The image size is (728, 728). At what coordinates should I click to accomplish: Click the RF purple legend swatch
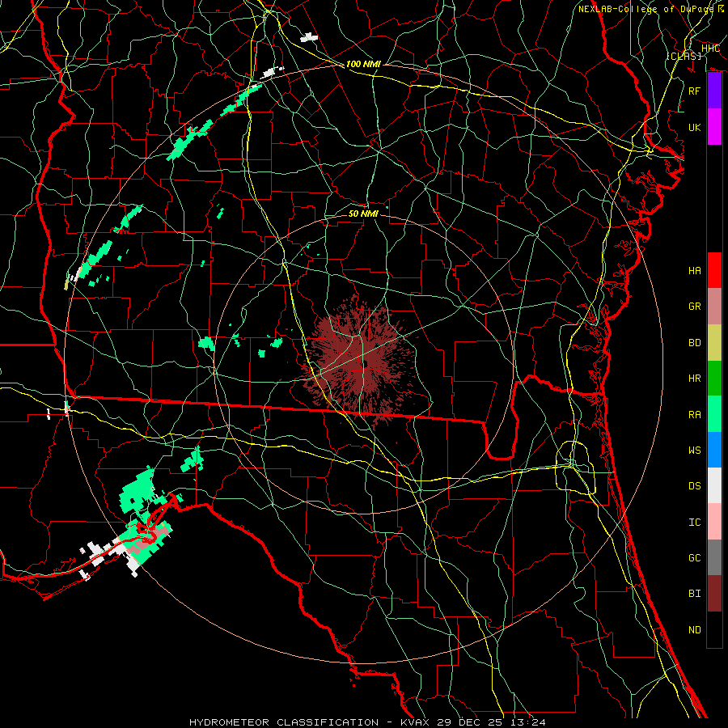pyautogui.click(x=714, y=91)
